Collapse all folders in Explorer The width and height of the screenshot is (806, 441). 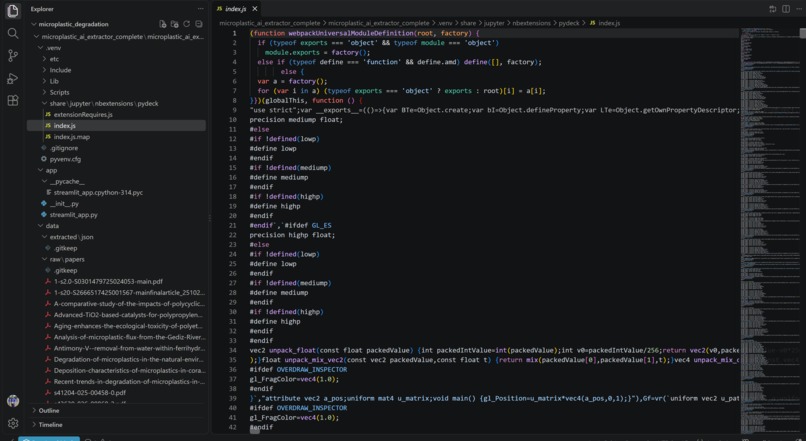pyautogui.click(x=198, y=24)
